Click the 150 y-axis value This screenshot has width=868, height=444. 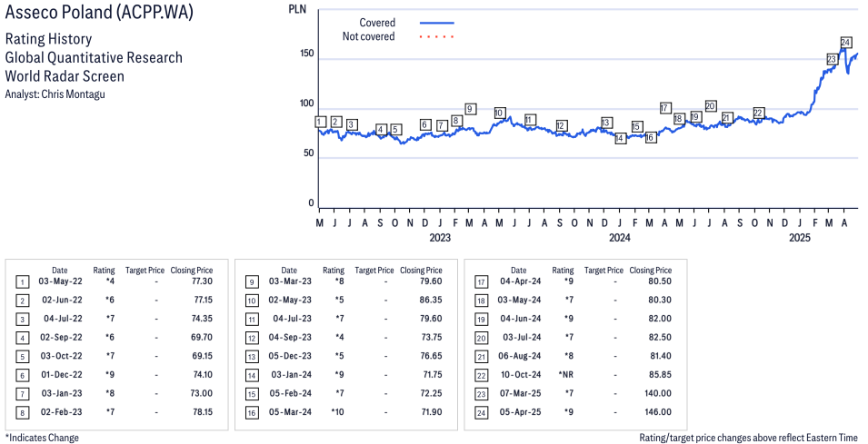(x=306, y=54)
